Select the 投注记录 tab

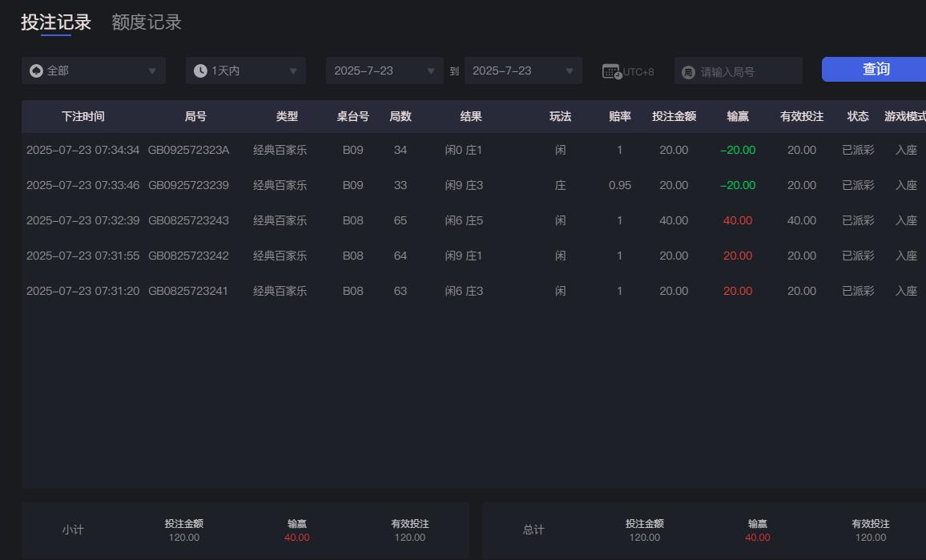tap(56, 22)
